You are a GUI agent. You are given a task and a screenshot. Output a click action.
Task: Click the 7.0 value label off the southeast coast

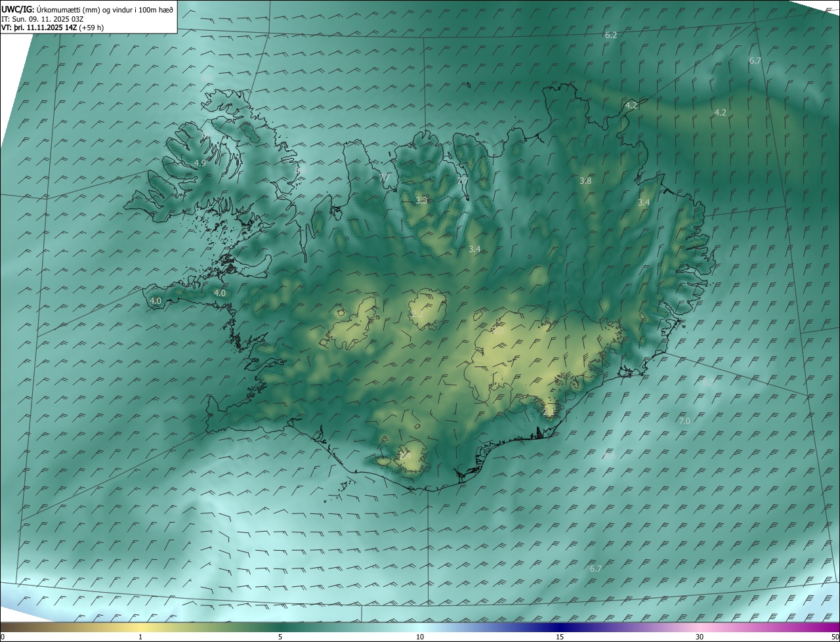(x=684, y=421)
